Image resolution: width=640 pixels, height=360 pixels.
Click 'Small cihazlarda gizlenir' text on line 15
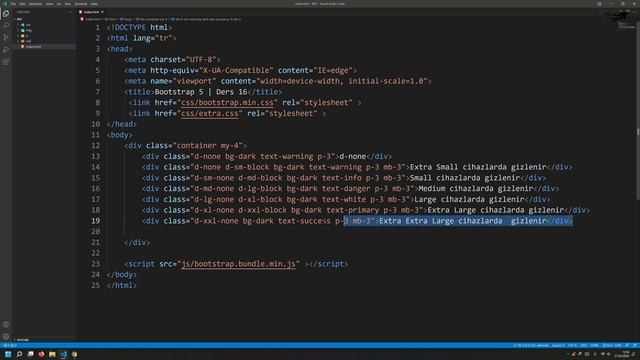pyautogui.click(x=465, y=178)
